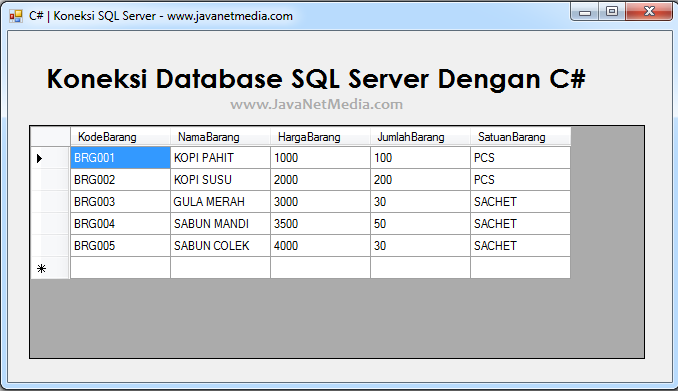
Task: Click empty JumlahBarang cell in new row
Action: 420,268
